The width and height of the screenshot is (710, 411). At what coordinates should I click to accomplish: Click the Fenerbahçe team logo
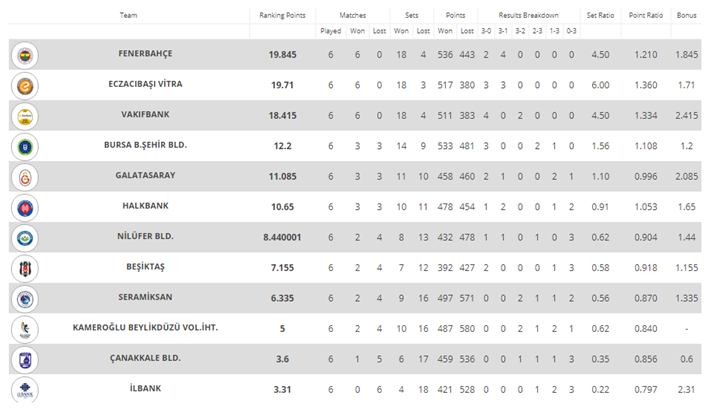(x=25, y=55)
